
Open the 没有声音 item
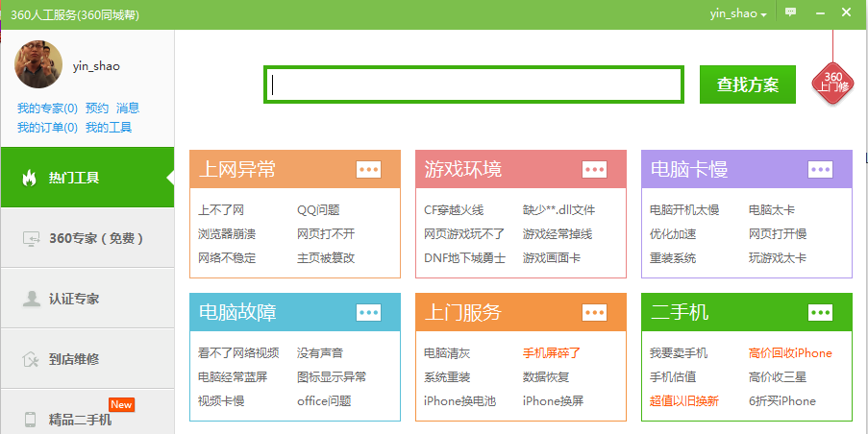(320, 352)
